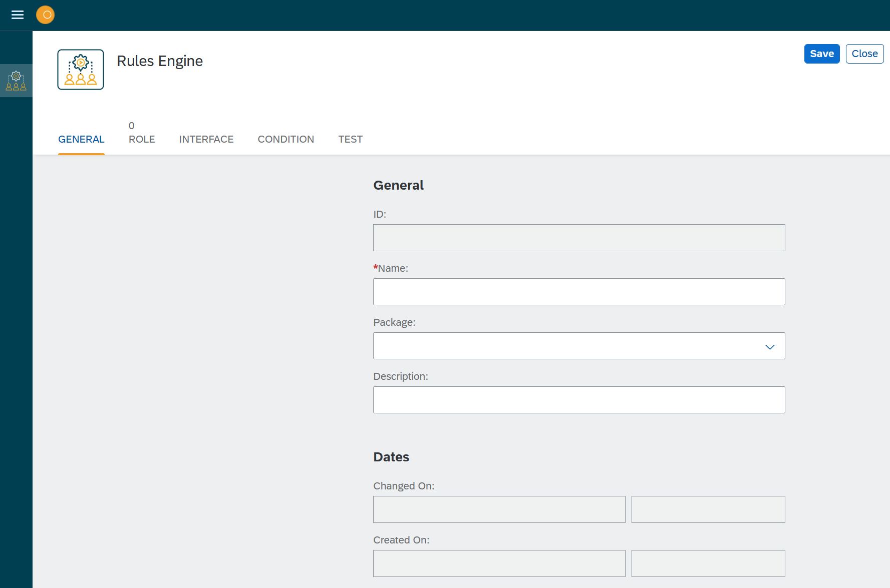Click the 'ID:' label
890x588 pixels.
point(380,214)
